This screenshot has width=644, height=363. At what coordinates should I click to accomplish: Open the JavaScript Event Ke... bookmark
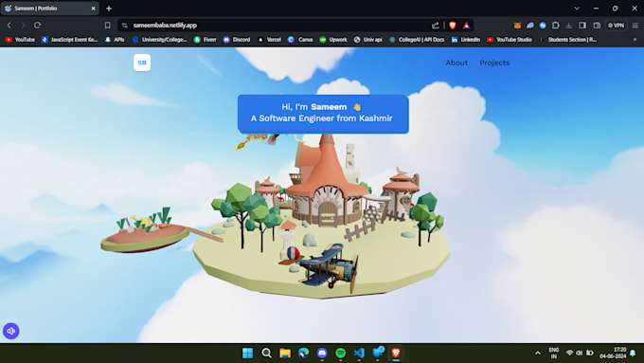coord(70,40)
